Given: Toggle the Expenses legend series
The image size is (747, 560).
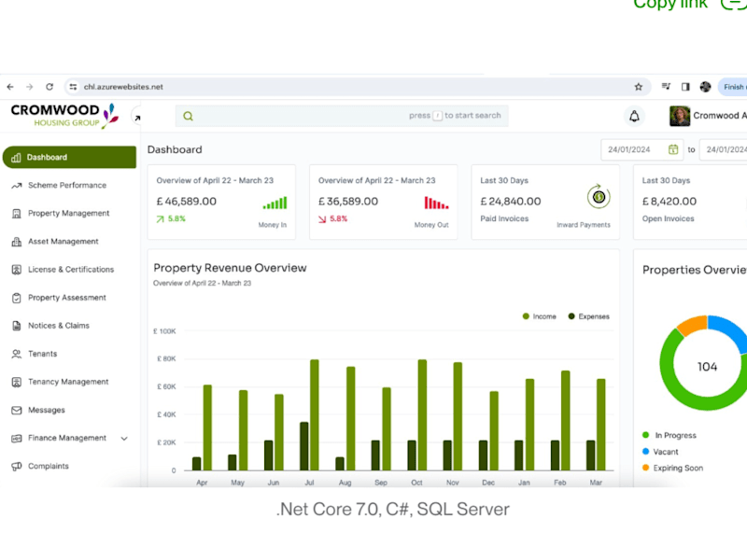Looking at the screenshot, I should click(x=589, y=316).
